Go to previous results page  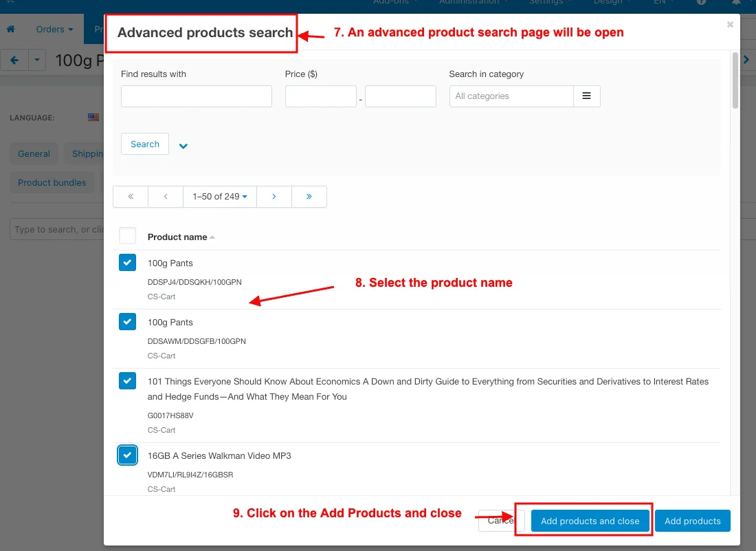[x=166, y=196]
